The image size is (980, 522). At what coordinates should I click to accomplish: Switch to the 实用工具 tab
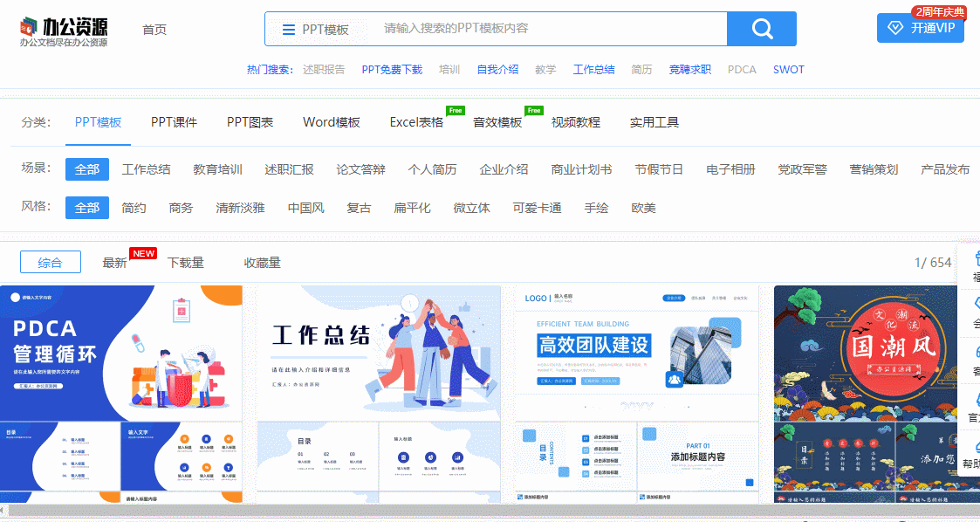[x=654, y=122]
